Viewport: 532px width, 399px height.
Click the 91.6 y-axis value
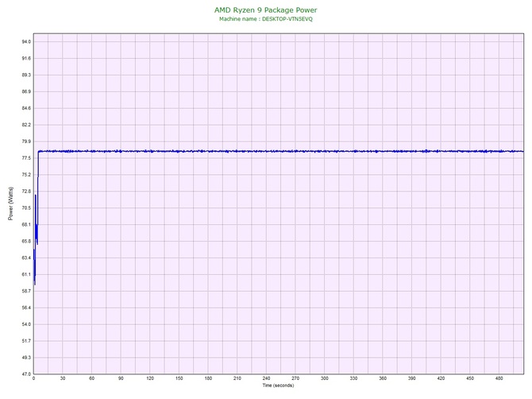[x=26, y=58]
